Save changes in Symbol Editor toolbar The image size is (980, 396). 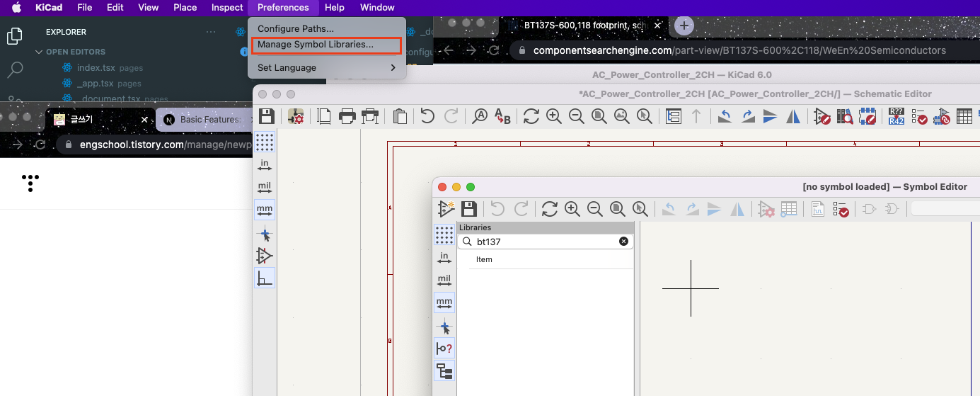click(x=468, y=209)
